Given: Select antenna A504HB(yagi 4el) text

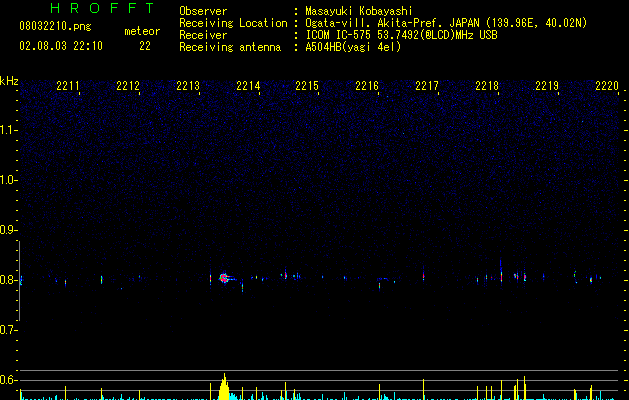Looking at the screenshot, I should pos(353,47).
